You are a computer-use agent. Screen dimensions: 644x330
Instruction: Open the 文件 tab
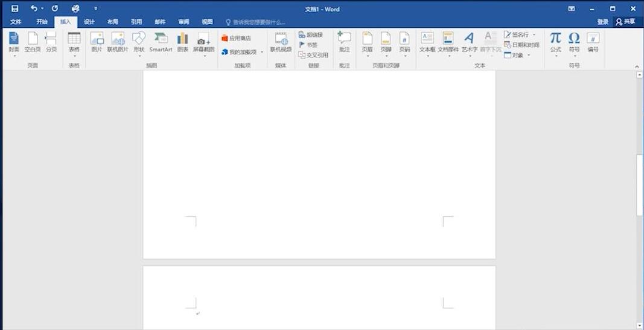pyautogui.click(x=16, y=22)
